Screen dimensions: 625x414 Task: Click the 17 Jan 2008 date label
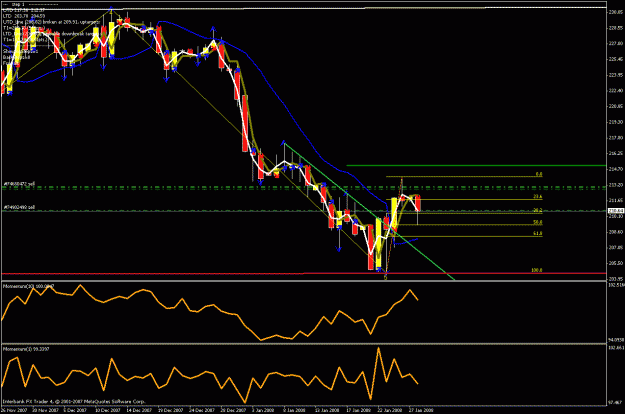[357, 410]
